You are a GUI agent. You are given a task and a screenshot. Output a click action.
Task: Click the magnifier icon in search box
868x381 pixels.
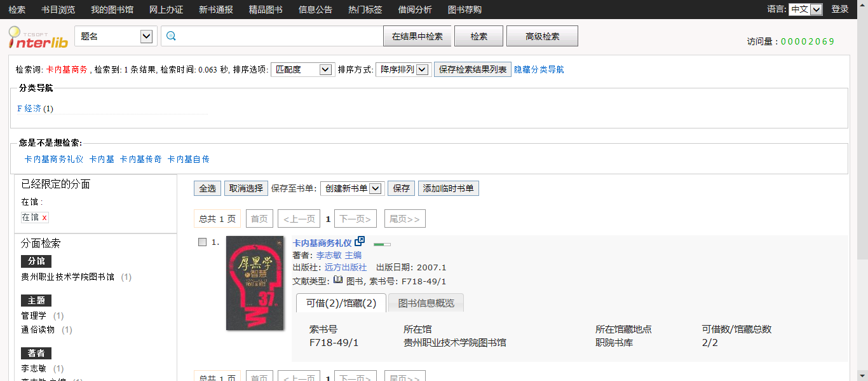171,36
